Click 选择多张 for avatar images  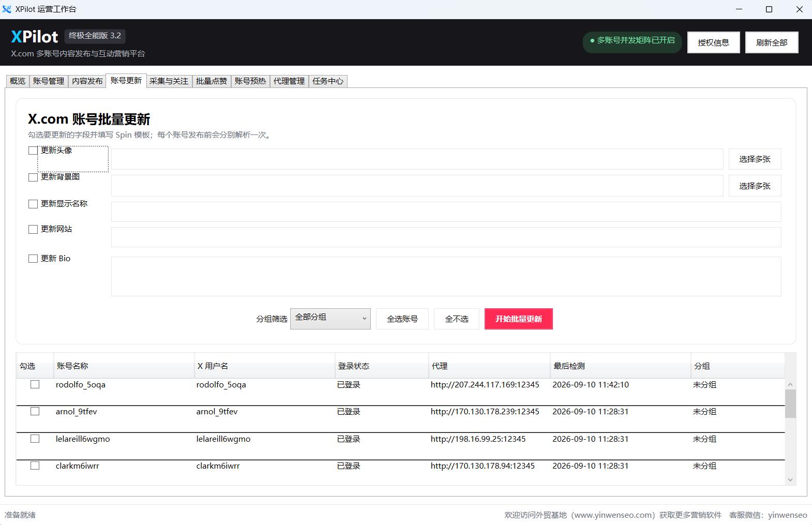click(755, 159)
